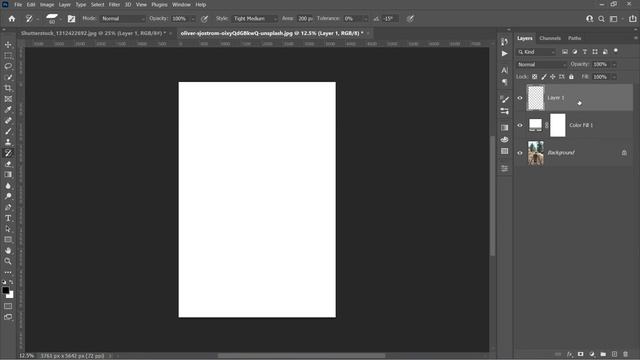This screenshot has width=640, height=360.
Task: Open the Search icon at top right
Action: [601, 19]
